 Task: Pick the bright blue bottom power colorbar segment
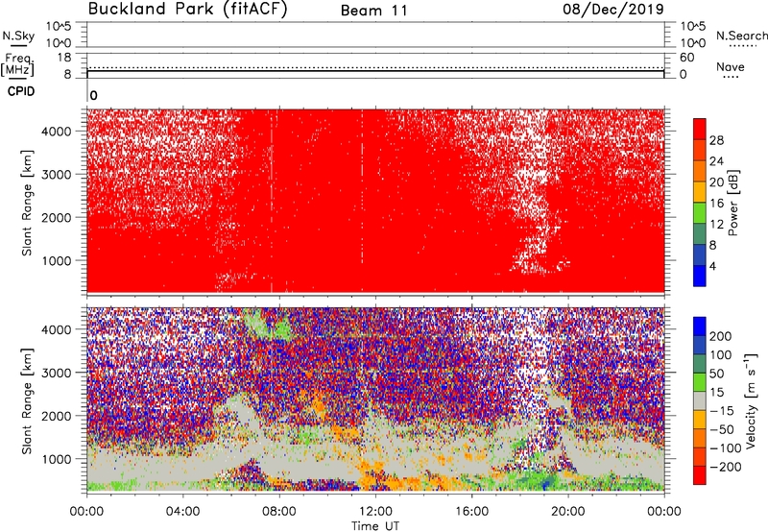click(x=700, y=276)
